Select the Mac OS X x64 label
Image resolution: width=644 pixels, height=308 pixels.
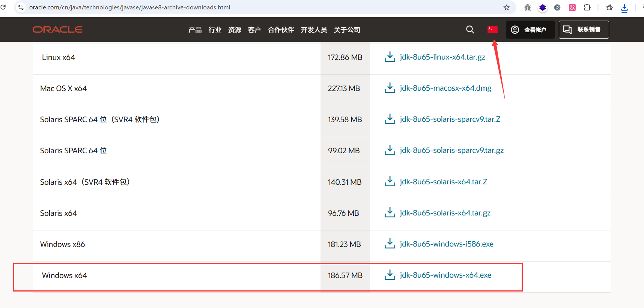(63, 88)
